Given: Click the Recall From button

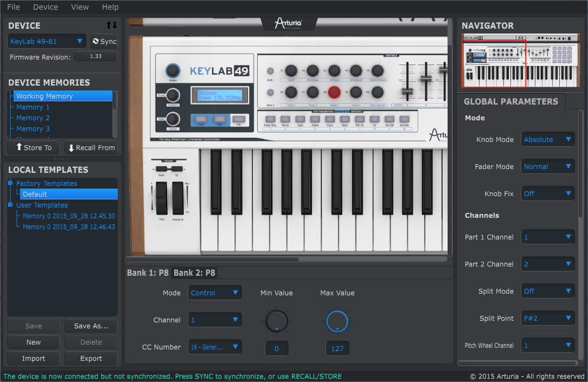Looking at the screenshot, I should click(91, 147).
